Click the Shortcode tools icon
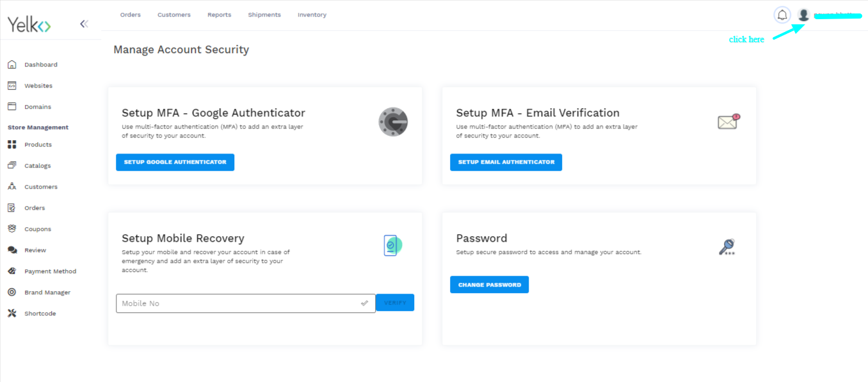 point(12,314)
